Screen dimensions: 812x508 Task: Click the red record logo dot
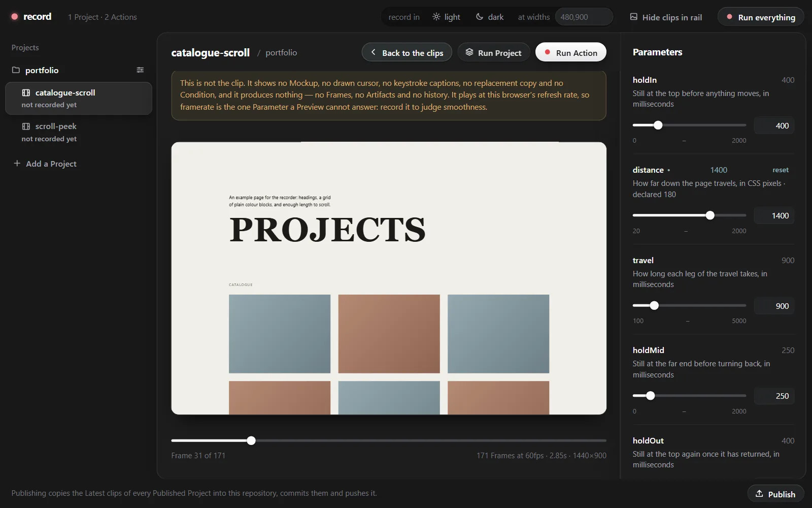coord(15,17)
